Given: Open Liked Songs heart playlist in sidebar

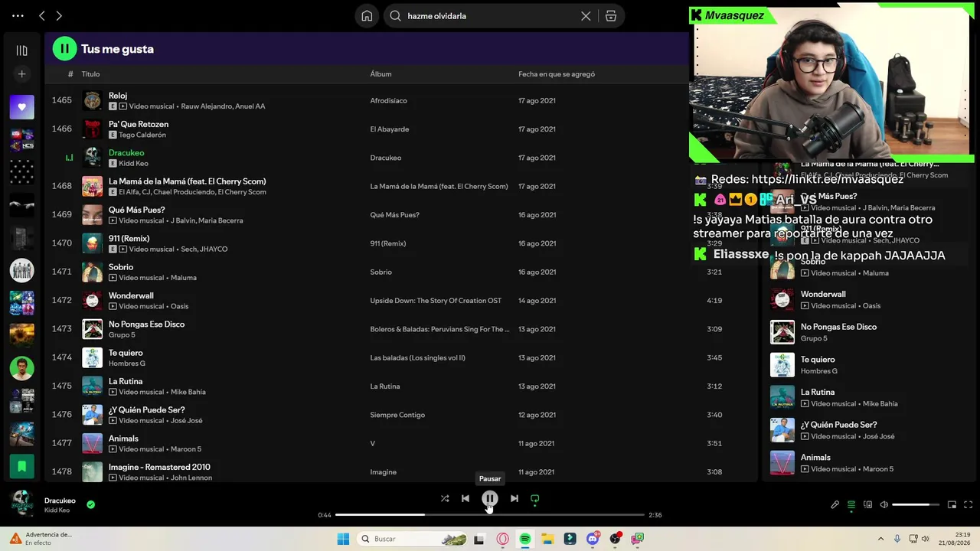Looking at the screenshot, I should pyautogui.click(x=22, y=107).
